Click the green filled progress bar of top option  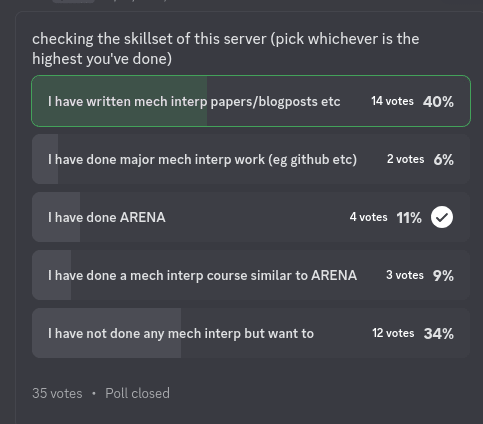[119, 101]
